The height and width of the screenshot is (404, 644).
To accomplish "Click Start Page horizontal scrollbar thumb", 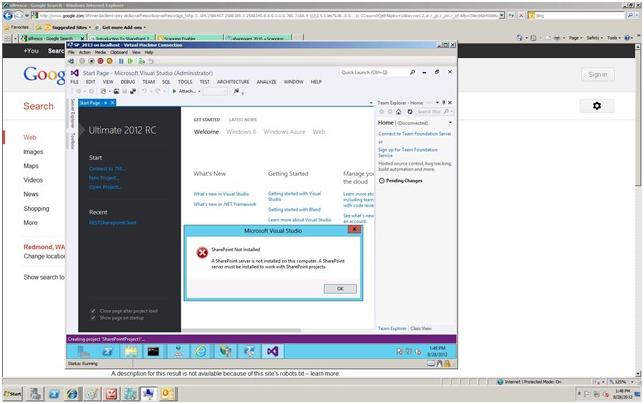I will coord(241,330).
